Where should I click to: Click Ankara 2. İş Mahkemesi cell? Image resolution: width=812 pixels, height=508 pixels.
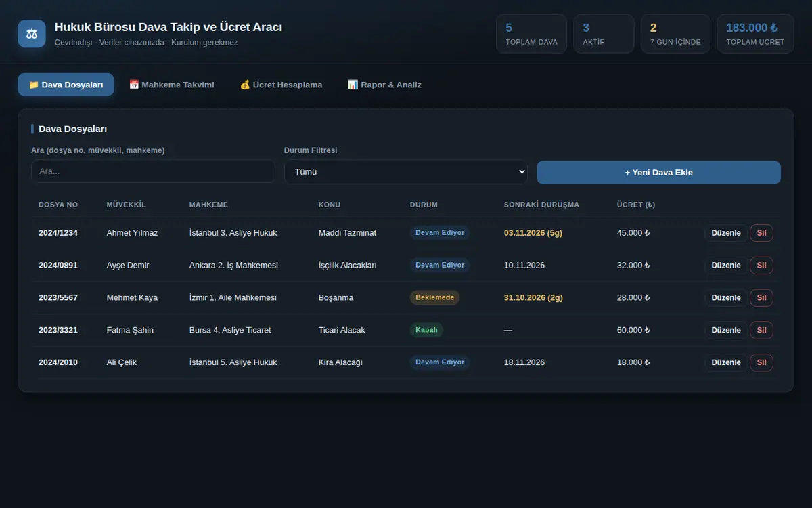(x=233, y=266)
